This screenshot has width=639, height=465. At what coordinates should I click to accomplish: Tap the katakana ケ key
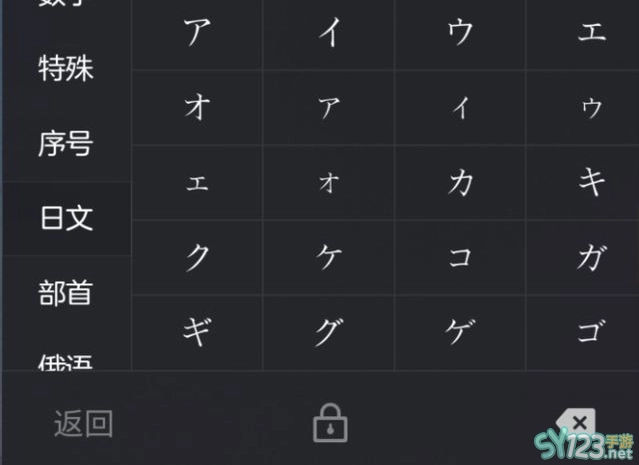(x=329, y=257)
